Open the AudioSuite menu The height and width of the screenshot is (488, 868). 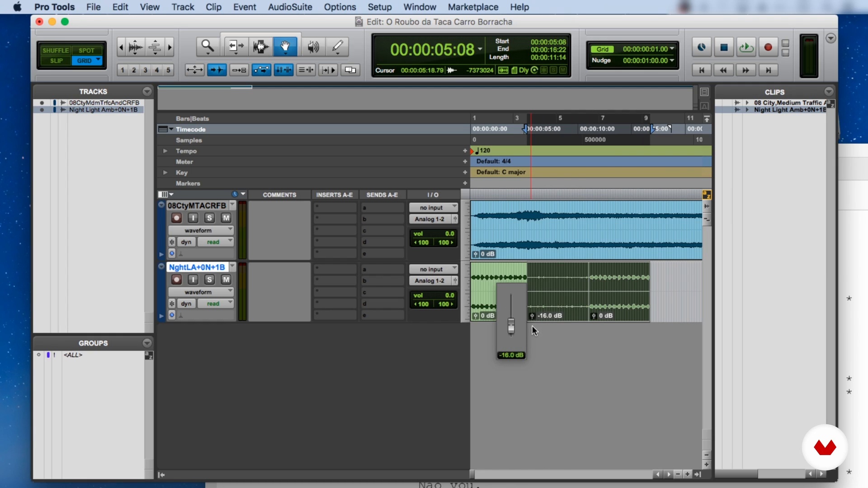point(290,7)
